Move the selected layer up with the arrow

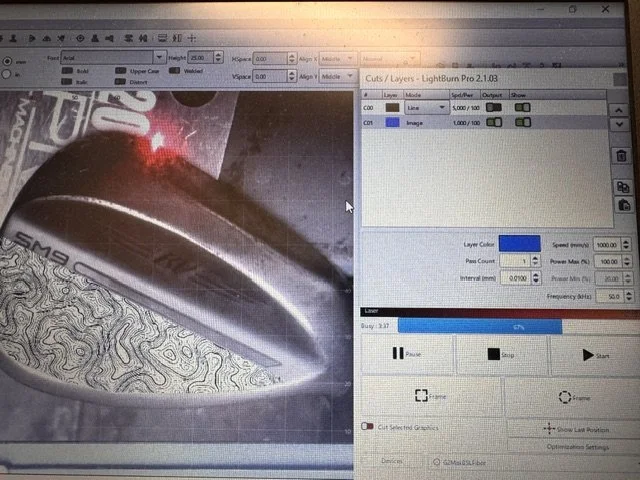pos(619,110)
